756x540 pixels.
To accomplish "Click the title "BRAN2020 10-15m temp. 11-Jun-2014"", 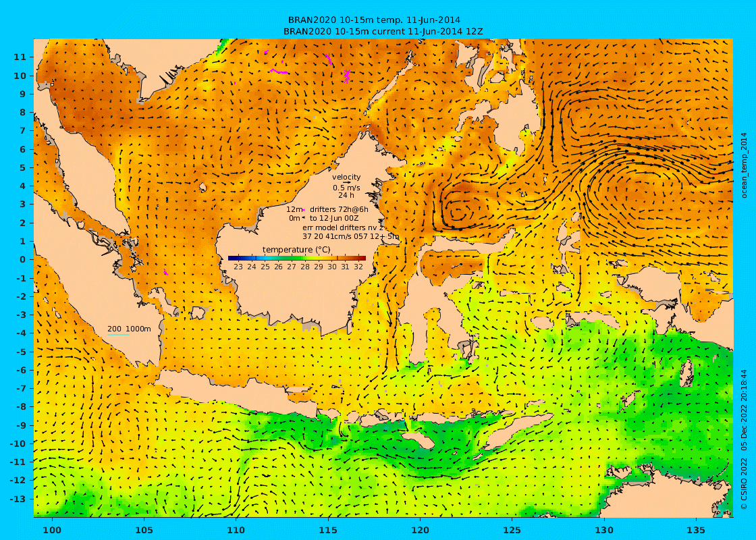I will pyautogui.click(x=374, y=20).
